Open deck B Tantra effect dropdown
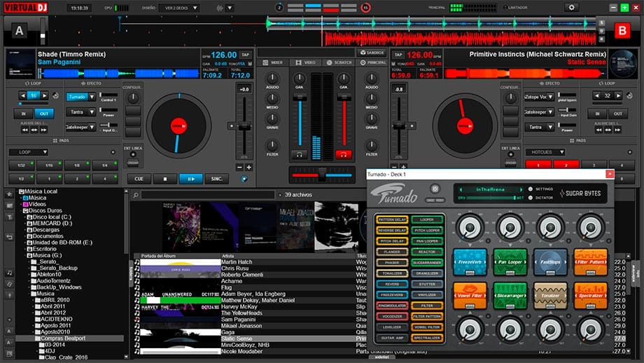Image resolution: width=644 pixels, height=363 pixels. click(550, 127)
